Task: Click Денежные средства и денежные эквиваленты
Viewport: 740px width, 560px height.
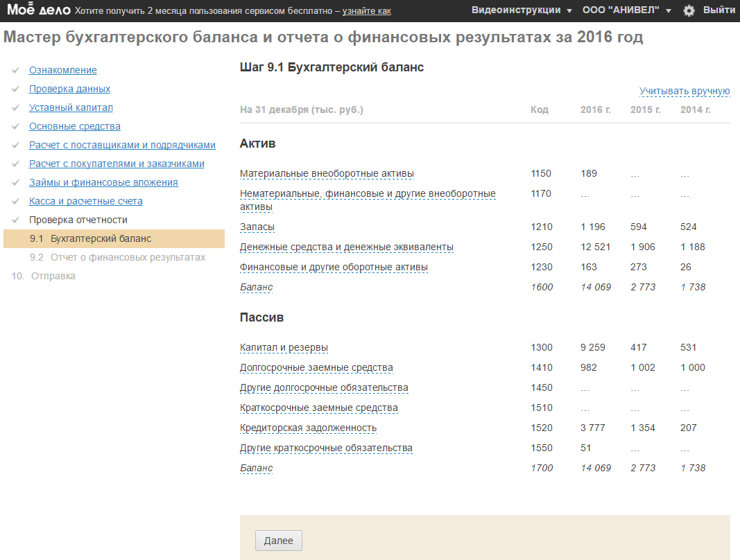Action: click(346, 247)
